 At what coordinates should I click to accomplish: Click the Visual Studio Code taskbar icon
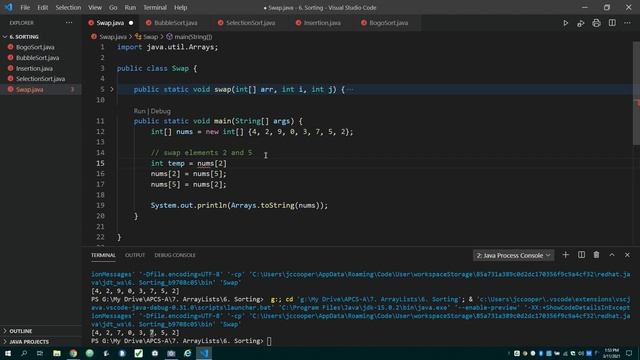tap(204, 353)
